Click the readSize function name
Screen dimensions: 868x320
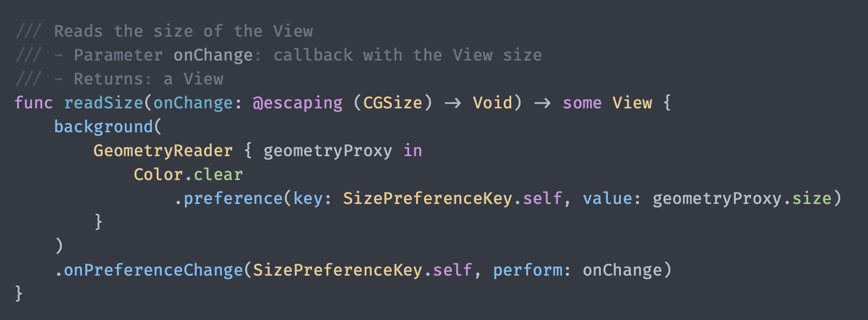[104, 103]
